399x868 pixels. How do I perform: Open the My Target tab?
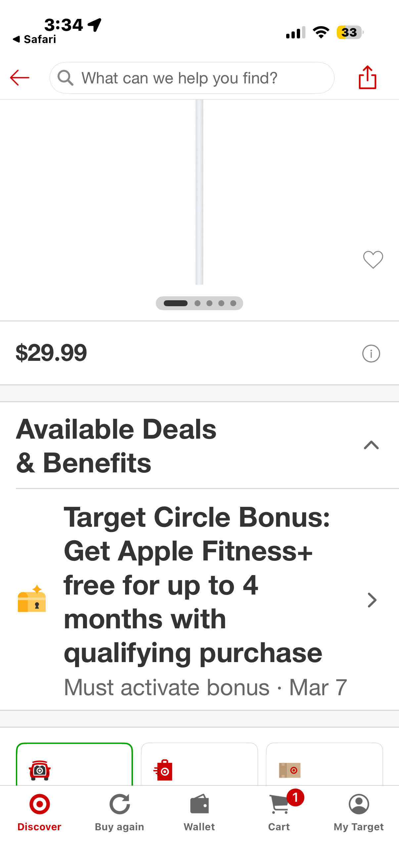[x=359, y=811]
